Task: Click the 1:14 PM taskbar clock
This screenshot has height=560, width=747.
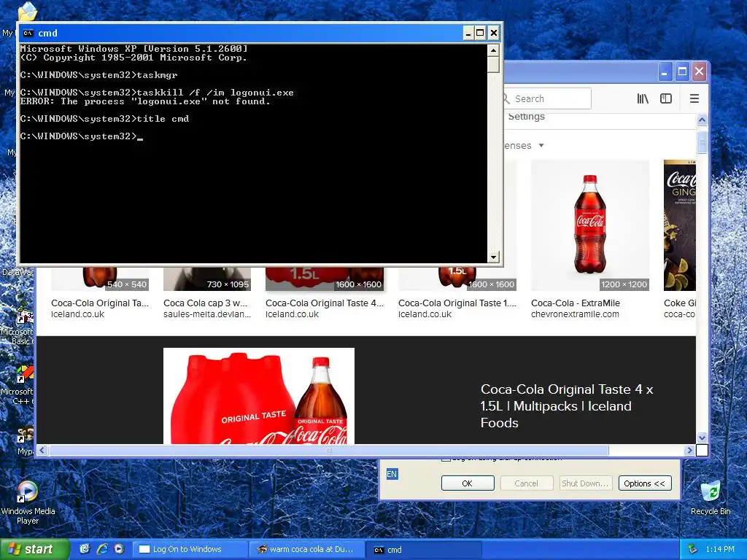Action: coord(720,550)
